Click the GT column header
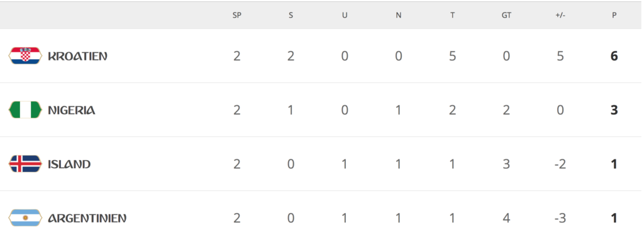 [506, 16]
